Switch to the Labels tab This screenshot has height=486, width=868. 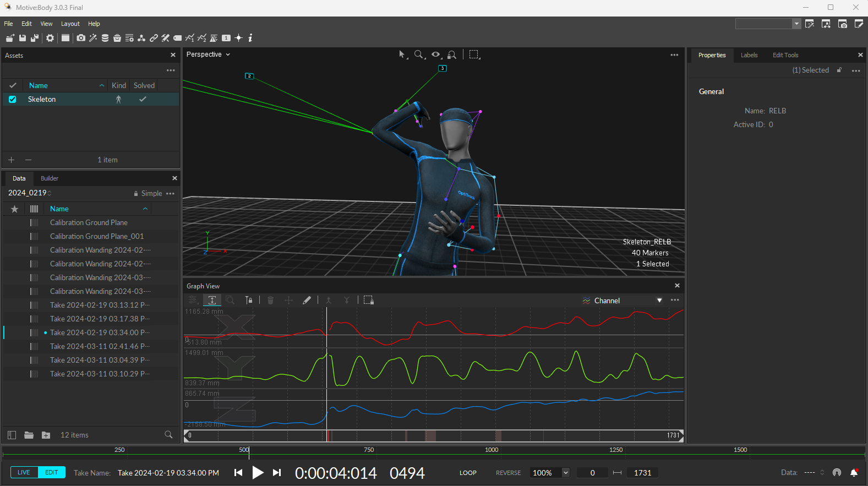point(749,55)
